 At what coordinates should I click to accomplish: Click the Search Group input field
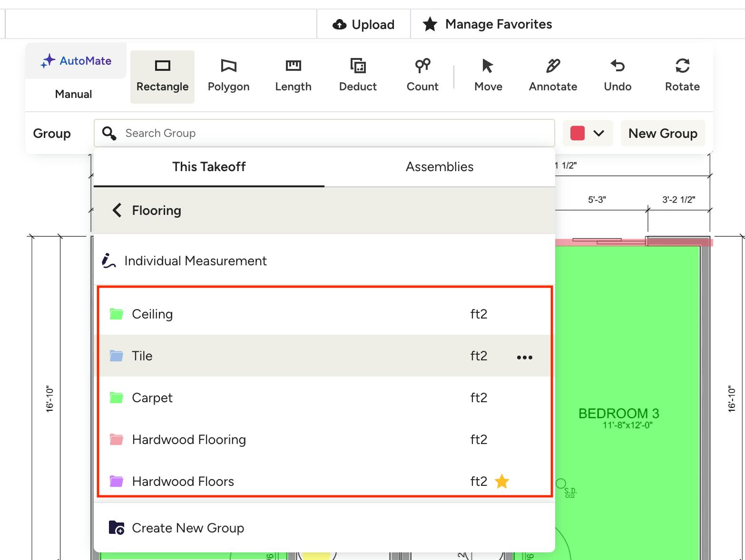[333, 133]
